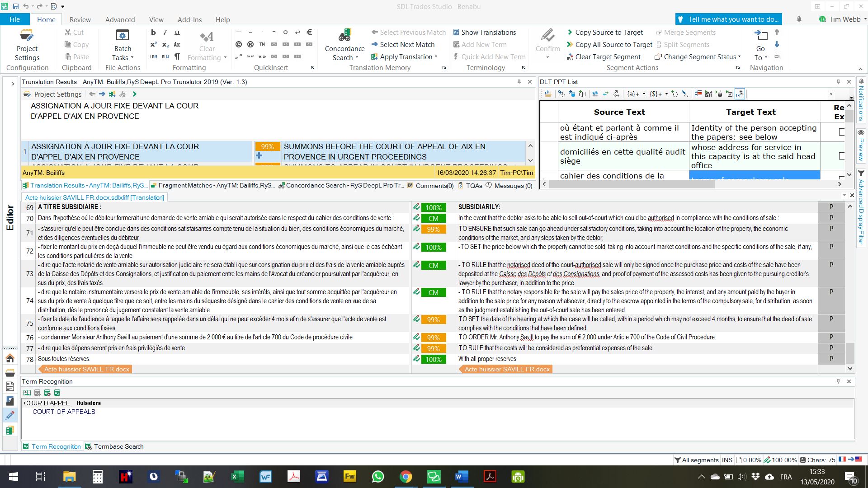Screen dimensions: 868x488
Task: Open Preview side panel
Action: tap(861, 145)
